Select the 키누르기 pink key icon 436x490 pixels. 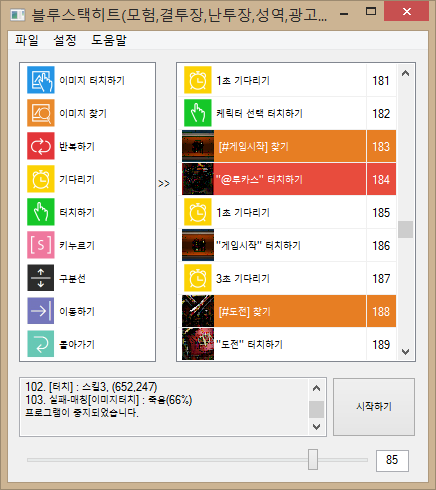pyautogui.click(x=41, y=245)
